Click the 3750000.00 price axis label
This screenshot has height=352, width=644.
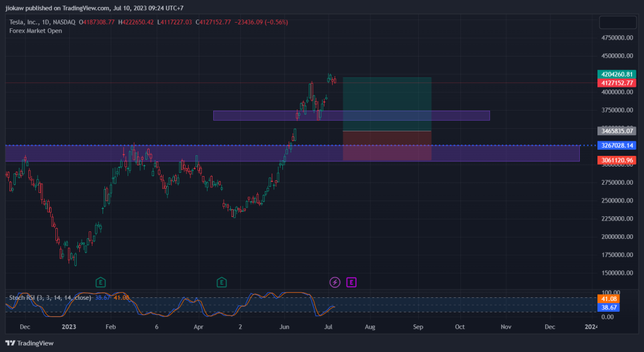(617, 110)
